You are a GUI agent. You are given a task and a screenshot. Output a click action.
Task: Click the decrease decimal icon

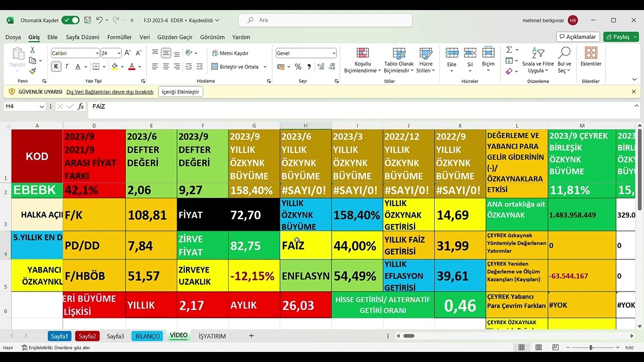[331, 66]
